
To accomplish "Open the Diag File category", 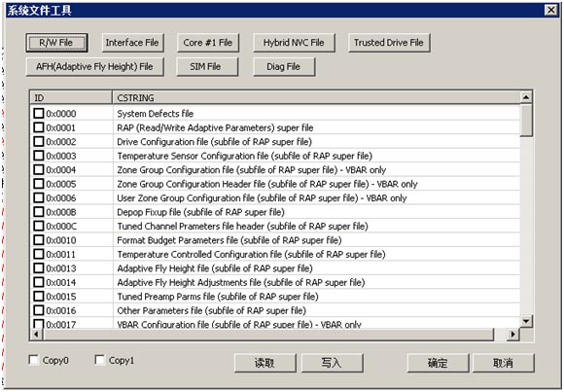I will coord(284,66).
